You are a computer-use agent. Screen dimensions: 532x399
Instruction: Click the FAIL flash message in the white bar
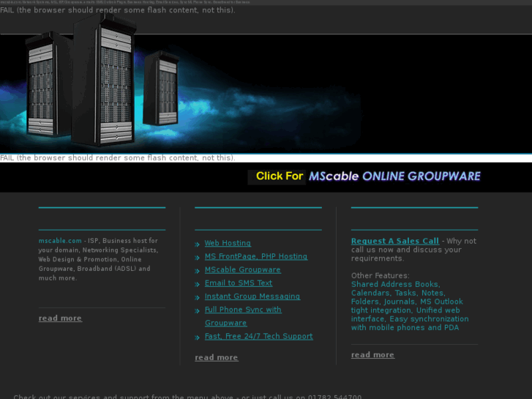[117, 158]
